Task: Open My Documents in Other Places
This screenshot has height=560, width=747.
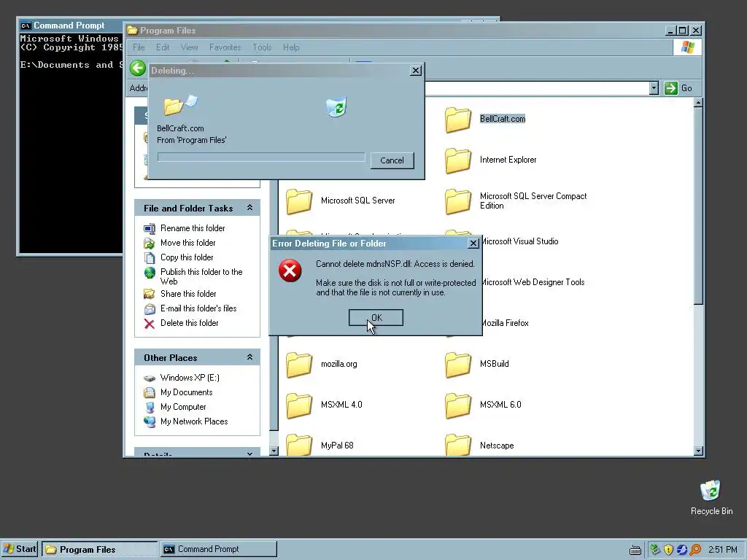Action: click(x=178, y=392)
